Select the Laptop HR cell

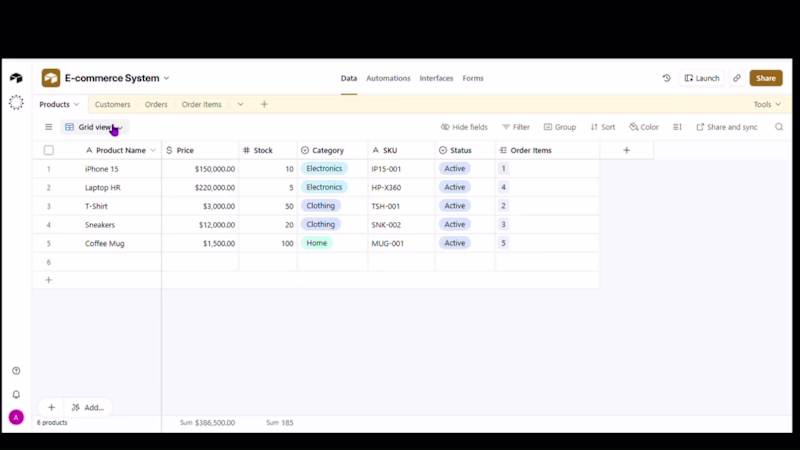tap(103, 187)
